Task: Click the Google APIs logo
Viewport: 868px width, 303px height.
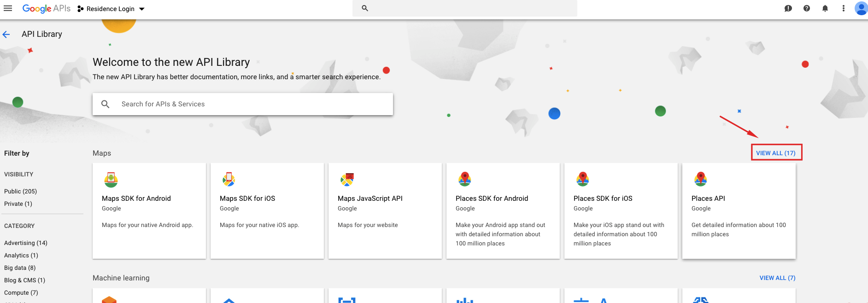Action: (x=46, y=8)
